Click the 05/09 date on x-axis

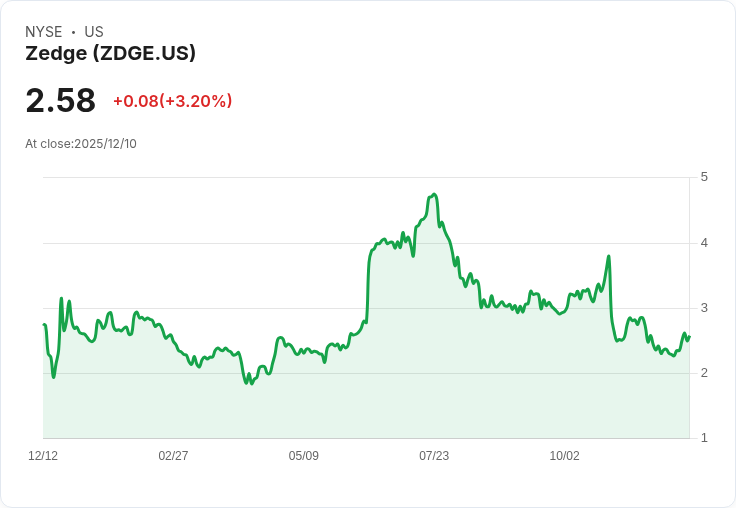[304, 455]
